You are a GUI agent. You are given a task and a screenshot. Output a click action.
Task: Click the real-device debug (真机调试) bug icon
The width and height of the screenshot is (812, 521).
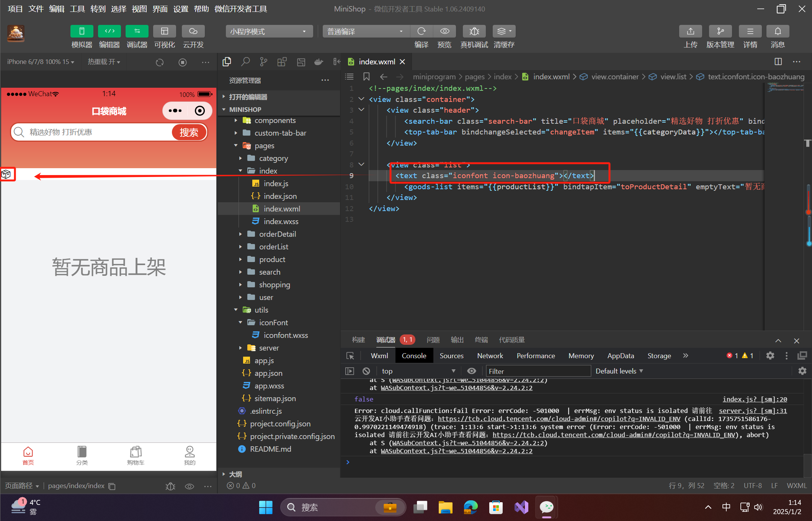(474, 31)
